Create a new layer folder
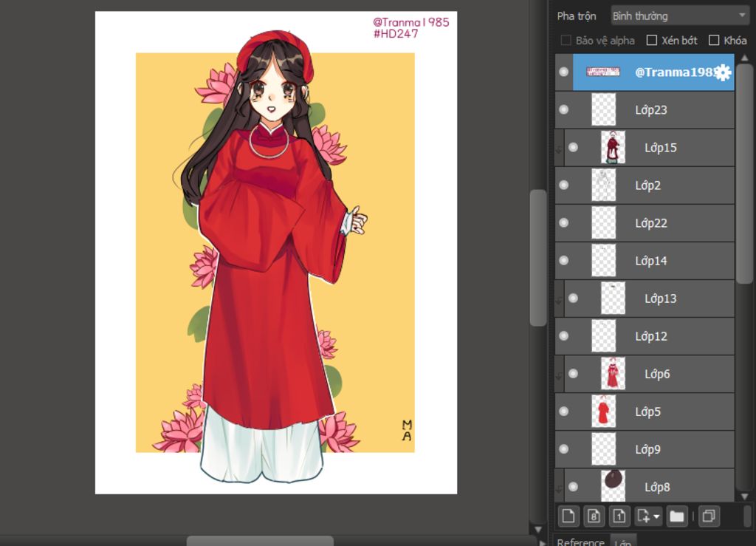Image resolution: width=756 pixels, height=546 pixels. pyautogui.click(x=677, y=516)
